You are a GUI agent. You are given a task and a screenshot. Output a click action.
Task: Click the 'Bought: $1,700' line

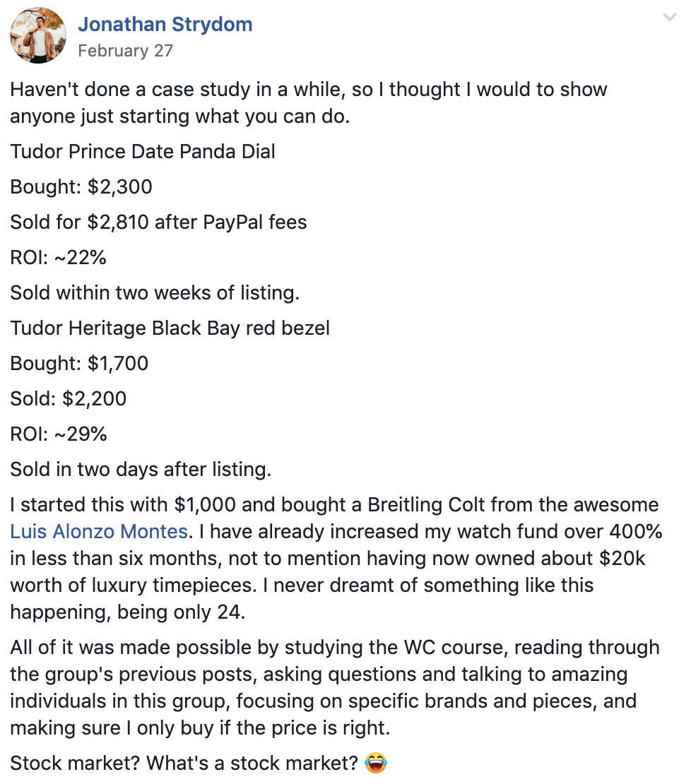click(x=79, y=363)
